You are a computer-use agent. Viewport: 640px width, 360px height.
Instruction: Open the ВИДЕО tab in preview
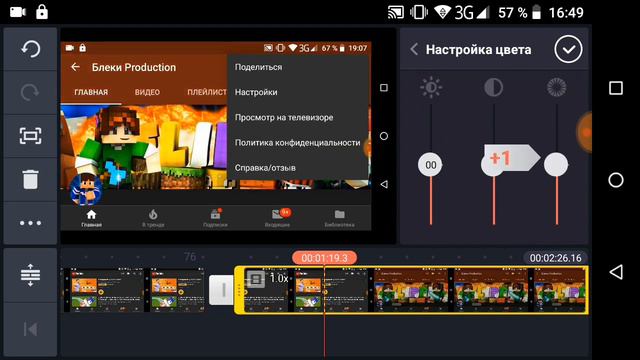click(147, 92)
